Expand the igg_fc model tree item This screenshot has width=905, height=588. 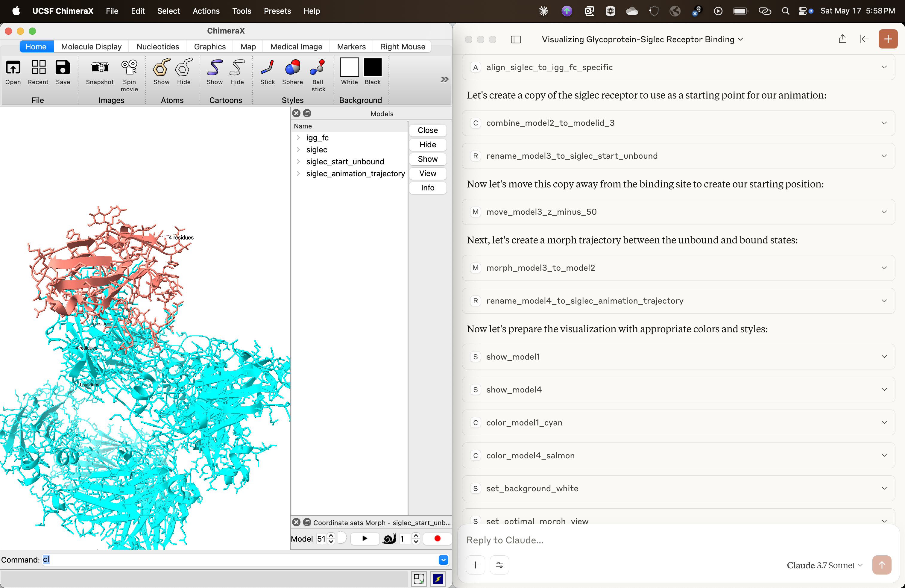point(298,138)
